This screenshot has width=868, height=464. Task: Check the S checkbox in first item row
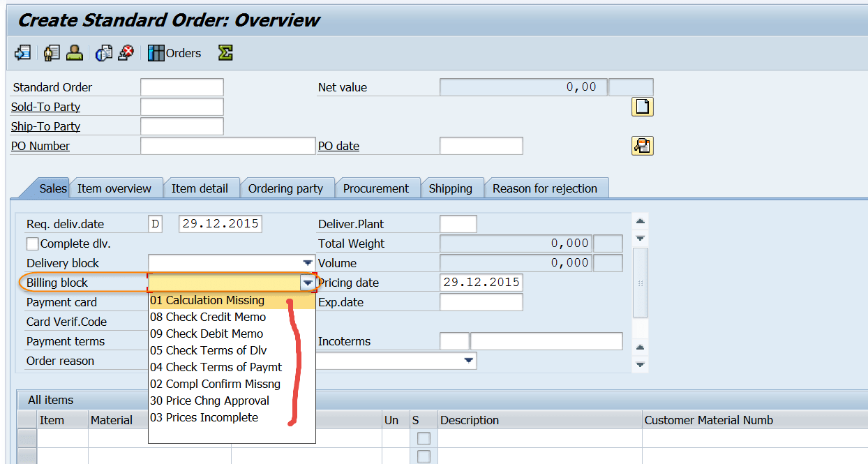point(423,439)
